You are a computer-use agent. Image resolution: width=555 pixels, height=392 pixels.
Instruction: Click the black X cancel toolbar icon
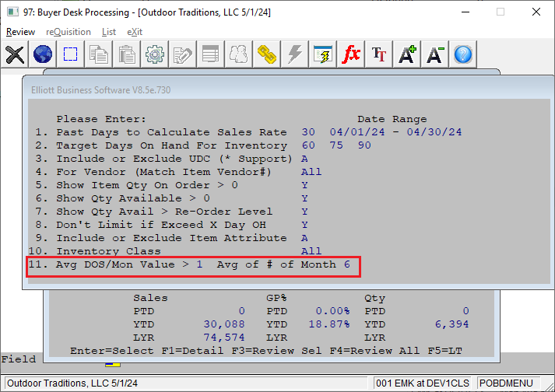[x=15, y=54]
